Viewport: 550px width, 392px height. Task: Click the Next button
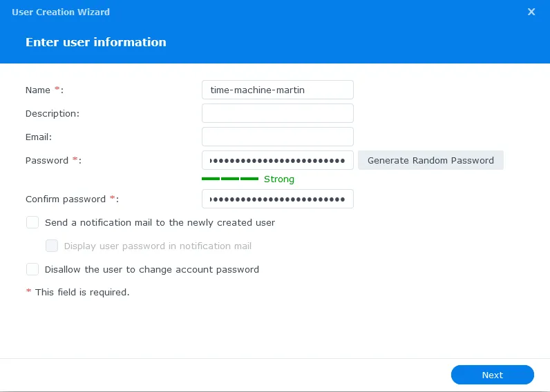click(x=493, y=375)
